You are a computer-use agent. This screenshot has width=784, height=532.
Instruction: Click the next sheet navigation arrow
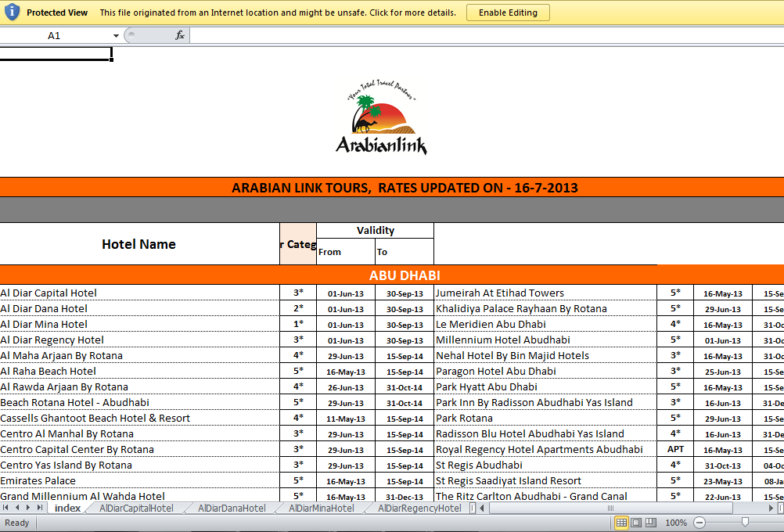point(28,508)
